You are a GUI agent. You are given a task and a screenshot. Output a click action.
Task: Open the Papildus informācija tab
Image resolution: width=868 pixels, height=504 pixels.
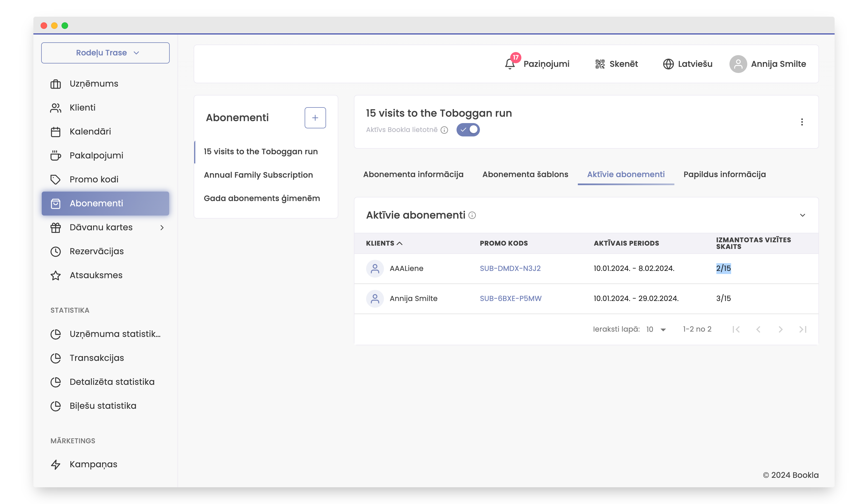[x=724, y=174]
